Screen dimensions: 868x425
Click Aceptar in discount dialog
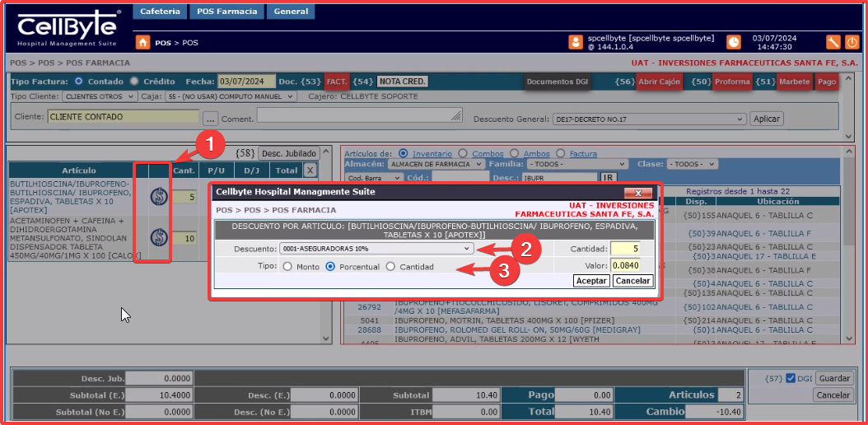click(592, 281)
